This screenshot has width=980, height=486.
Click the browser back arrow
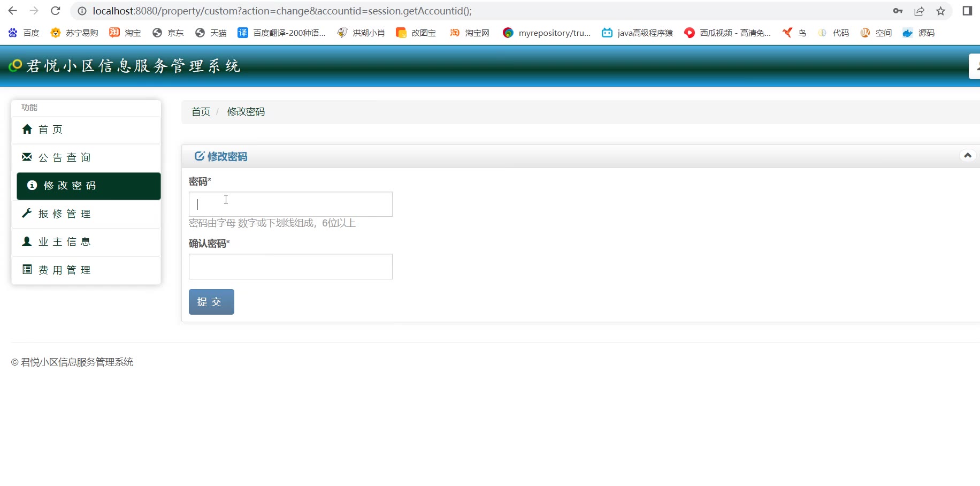click(13, 11)
